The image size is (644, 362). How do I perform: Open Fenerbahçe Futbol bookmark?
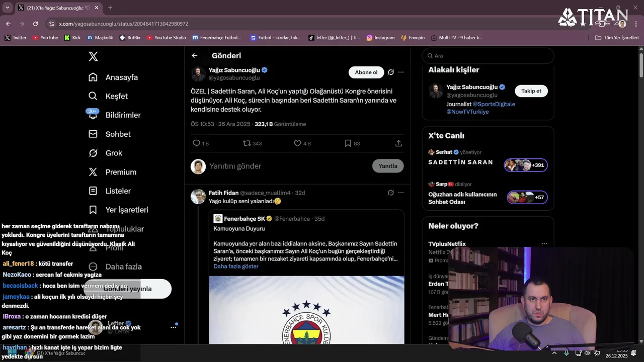click(x=217, y=38)
